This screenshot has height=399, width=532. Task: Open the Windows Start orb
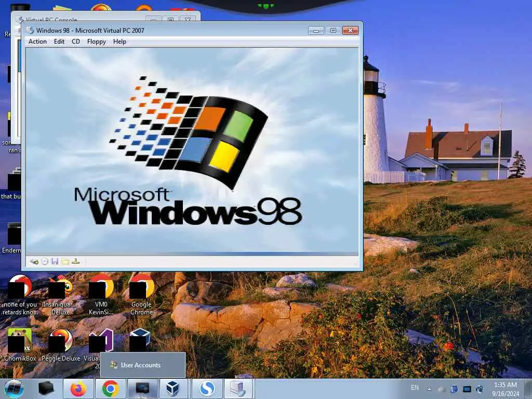pyautogui.click(x=14, y=389)
